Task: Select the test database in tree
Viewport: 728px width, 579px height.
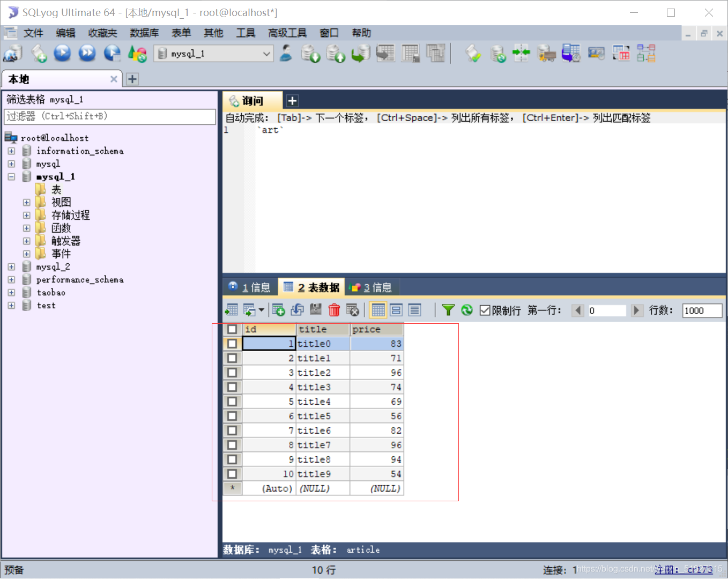Action: [46, 306]
